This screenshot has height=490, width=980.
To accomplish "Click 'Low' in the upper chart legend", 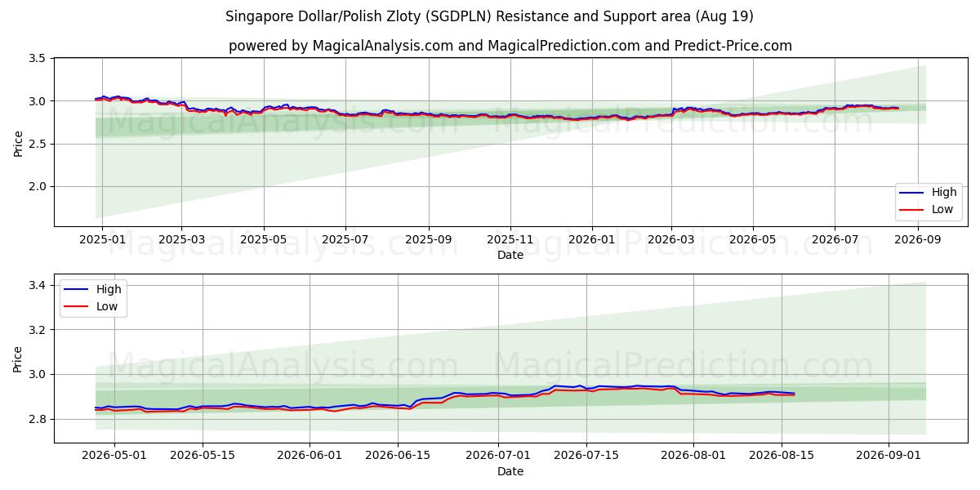I will tap(942, 210).
